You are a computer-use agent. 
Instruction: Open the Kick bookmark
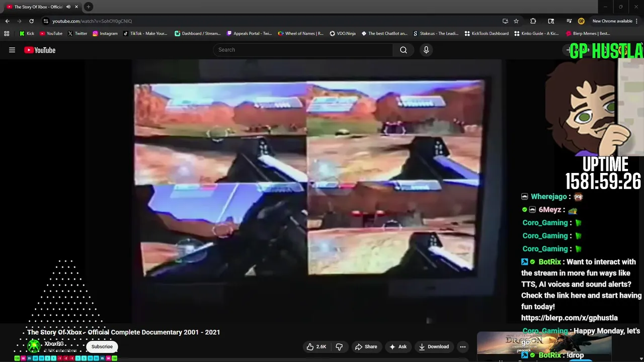(x=27, y=34)
